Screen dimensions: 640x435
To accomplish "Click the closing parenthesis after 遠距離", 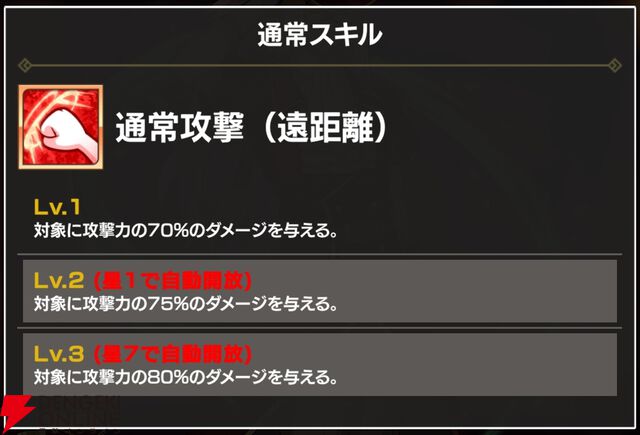I will pyautogui.click(x=375, y=129).
